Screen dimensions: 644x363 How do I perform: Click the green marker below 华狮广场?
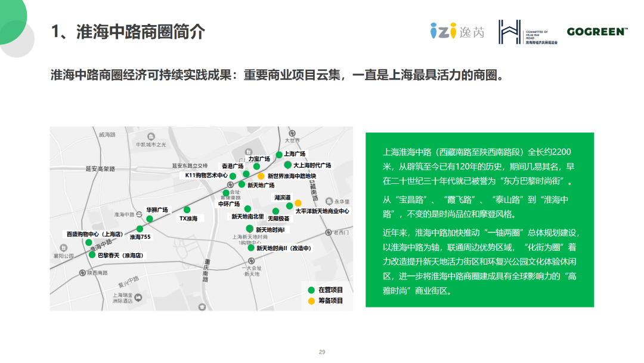150,219
